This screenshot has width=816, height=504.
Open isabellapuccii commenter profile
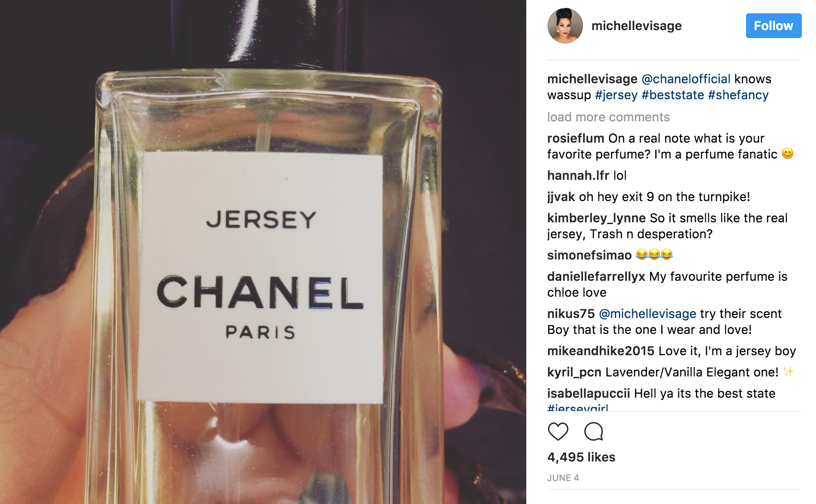588,393
